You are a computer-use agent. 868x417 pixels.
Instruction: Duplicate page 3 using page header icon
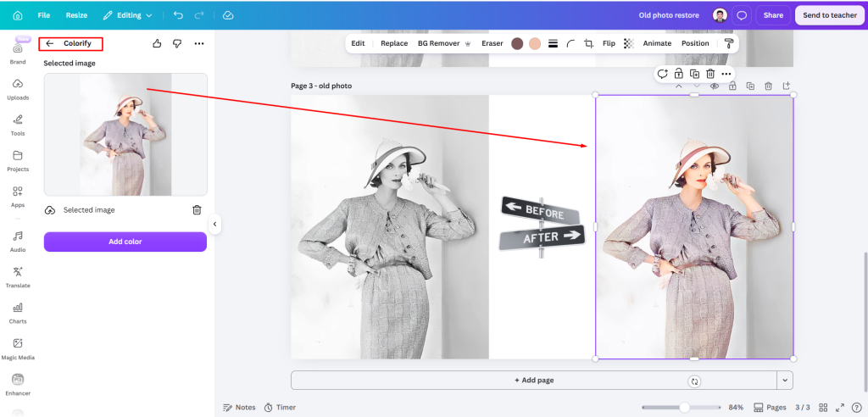[x=751, y=86]
